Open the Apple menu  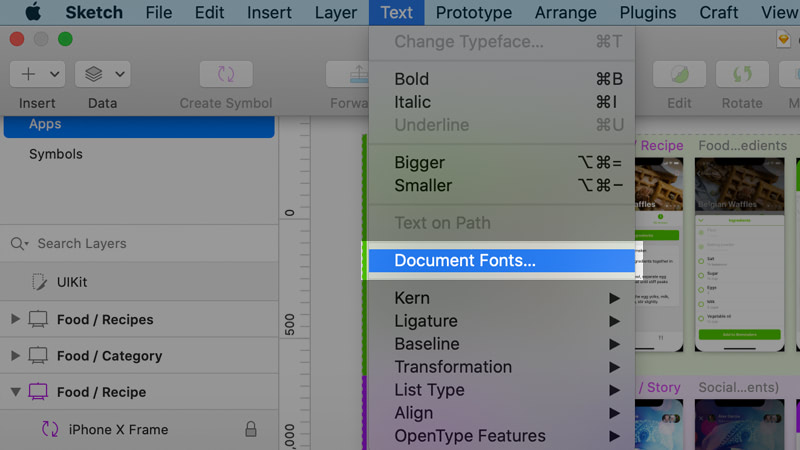[x=33, y=12]
